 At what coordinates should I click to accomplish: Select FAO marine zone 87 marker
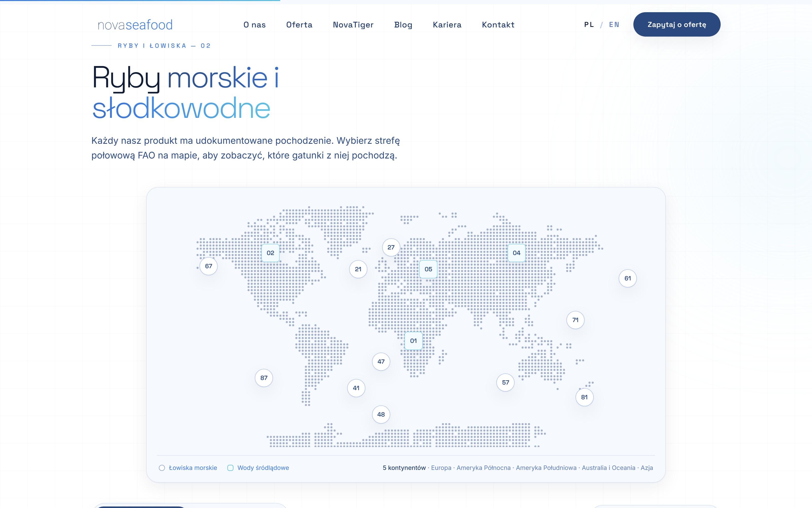click(x=264, y=378)
